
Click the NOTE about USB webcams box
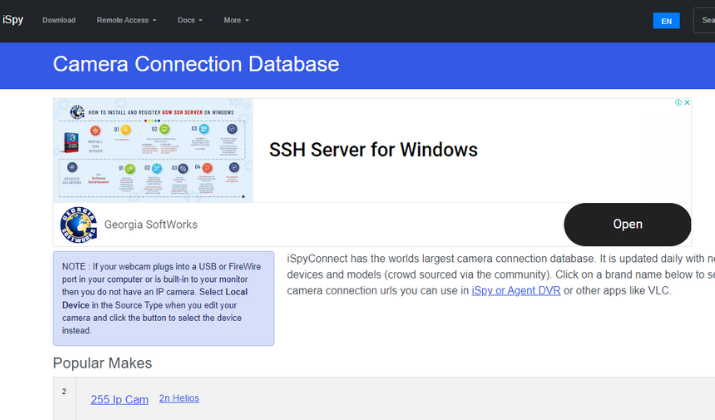[x=164, y=298]
